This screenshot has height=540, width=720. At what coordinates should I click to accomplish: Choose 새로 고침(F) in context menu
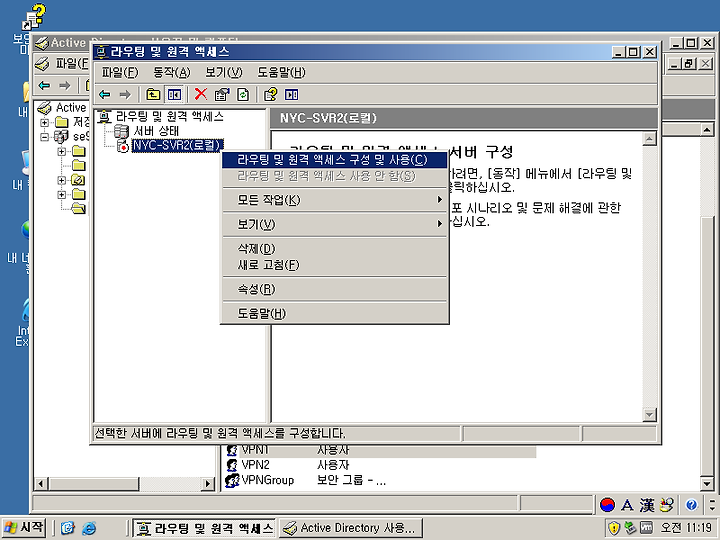pos(334,265)
